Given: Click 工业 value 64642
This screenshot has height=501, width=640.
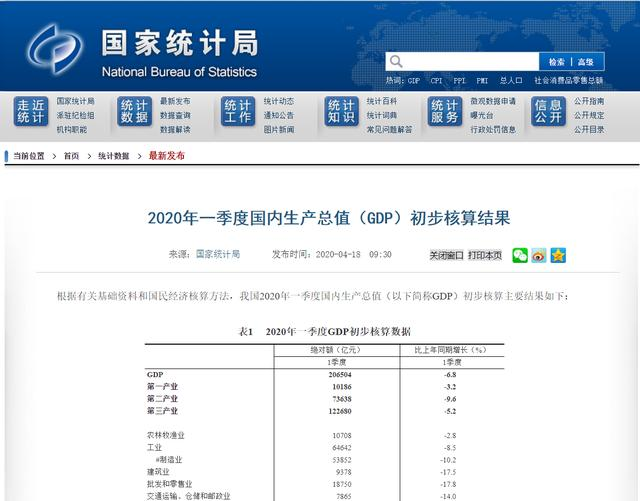Looking at the screenshot, I should [342, 448].
